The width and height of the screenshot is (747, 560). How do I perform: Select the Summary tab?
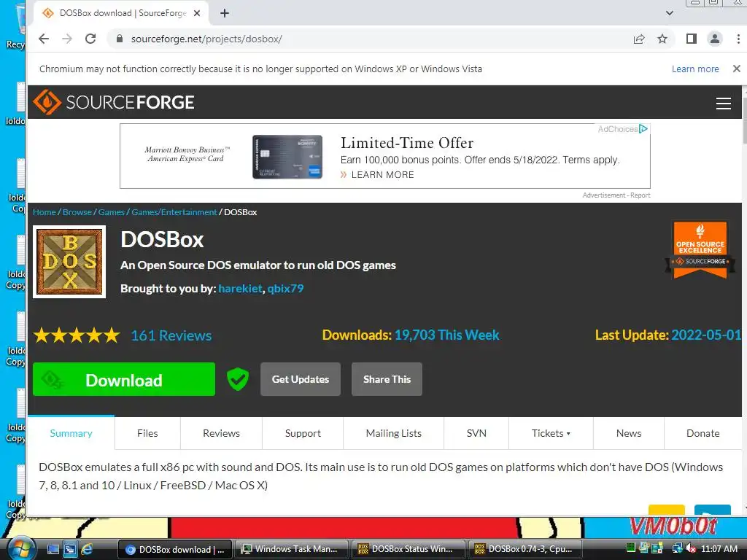pyautogui.click(x=71, y=433)
